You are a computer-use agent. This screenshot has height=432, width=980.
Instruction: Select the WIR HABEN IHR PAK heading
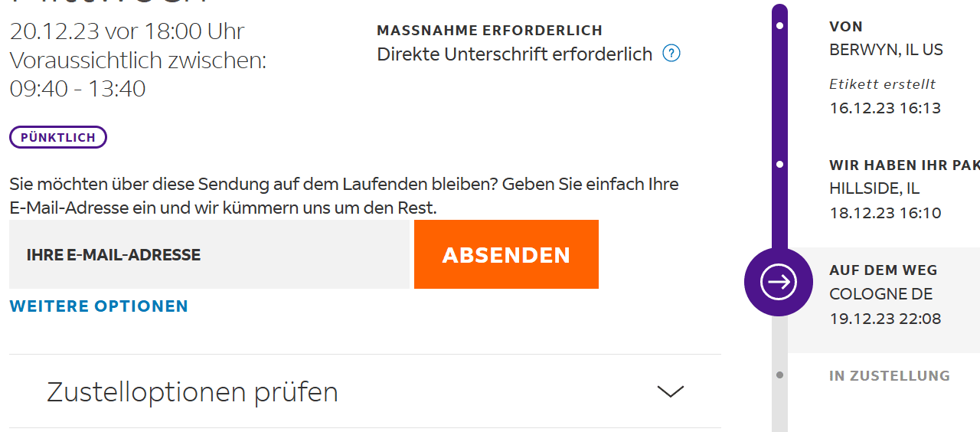(904, 165)
